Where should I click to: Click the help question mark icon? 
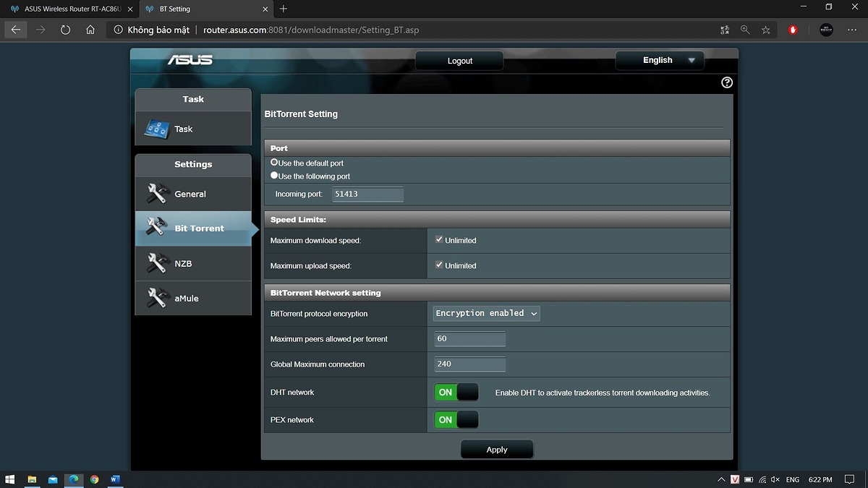pyautogui.click(x=727, y=82)
